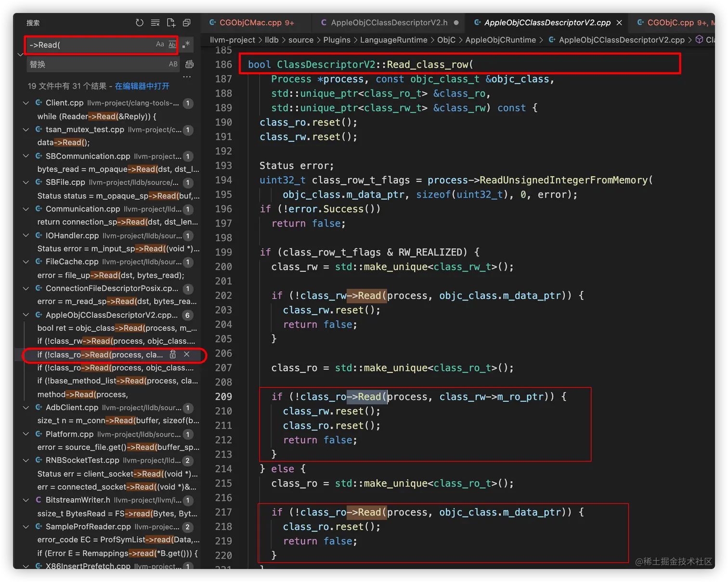Click the file icon beside IOHandler.cpp result

point(39,235)
